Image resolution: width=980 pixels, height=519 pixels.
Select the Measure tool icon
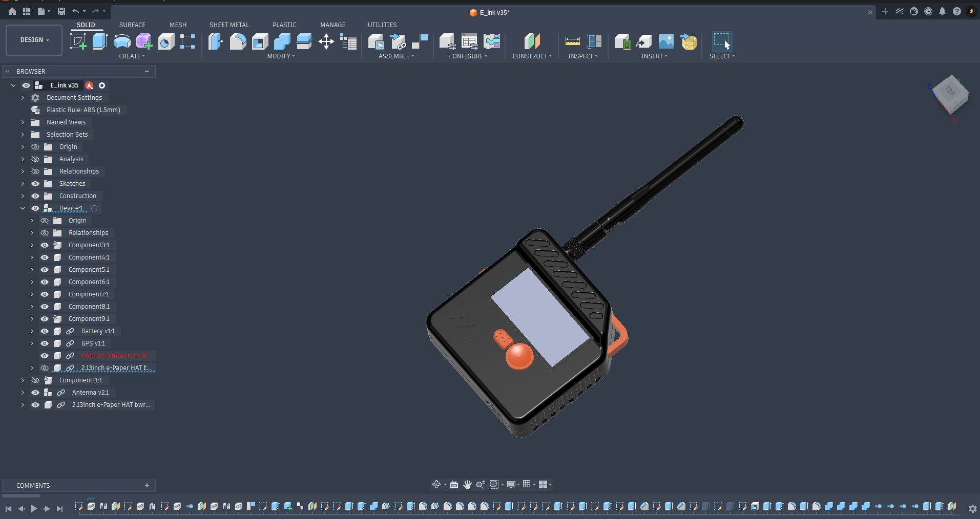pos(572,41)
